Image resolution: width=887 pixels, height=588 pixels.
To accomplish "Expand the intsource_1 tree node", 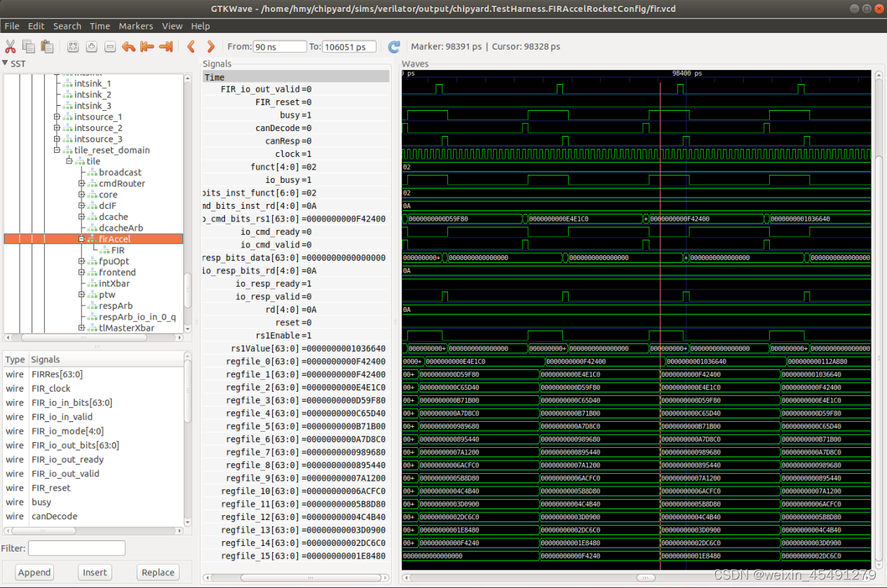I will click(x=57, y=117).
